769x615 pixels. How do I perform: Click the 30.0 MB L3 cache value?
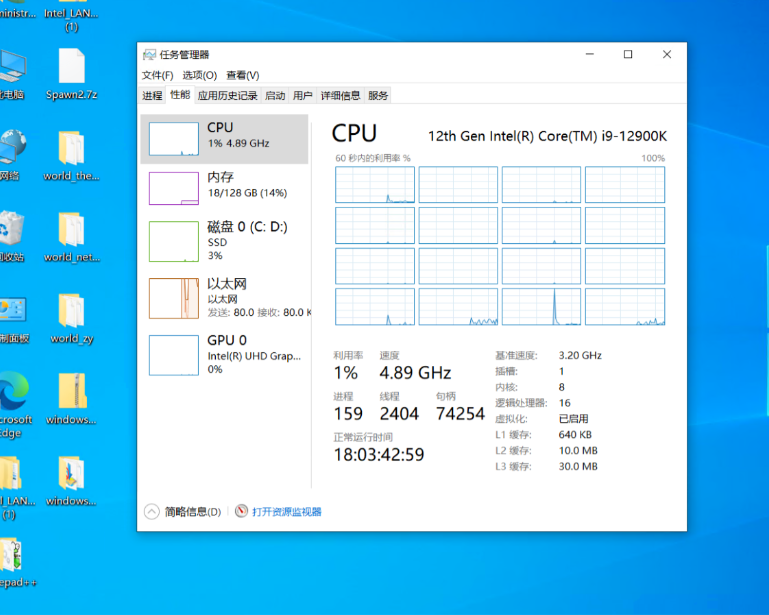pos(578,466)
